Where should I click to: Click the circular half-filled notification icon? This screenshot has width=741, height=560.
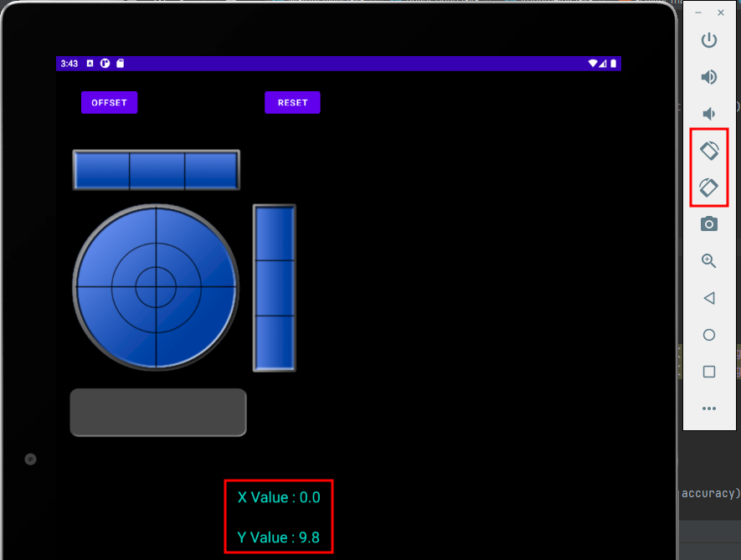(x=105, y=64)
